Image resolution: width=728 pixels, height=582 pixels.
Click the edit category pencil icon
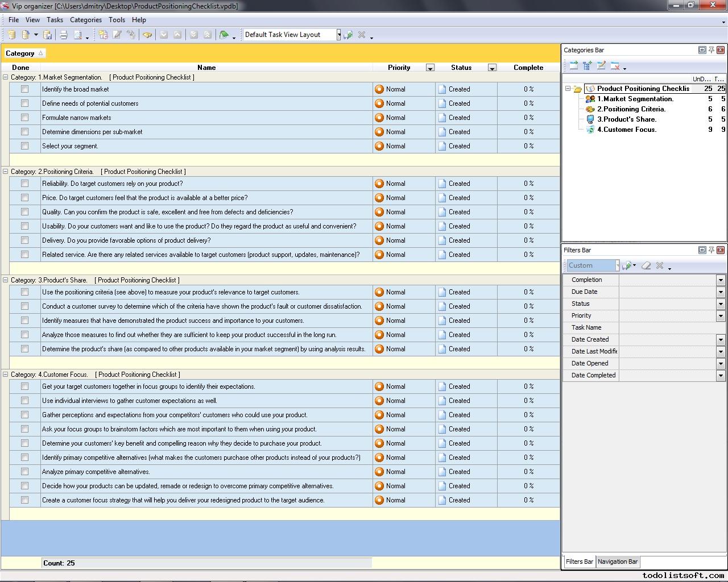pos(601,66)
